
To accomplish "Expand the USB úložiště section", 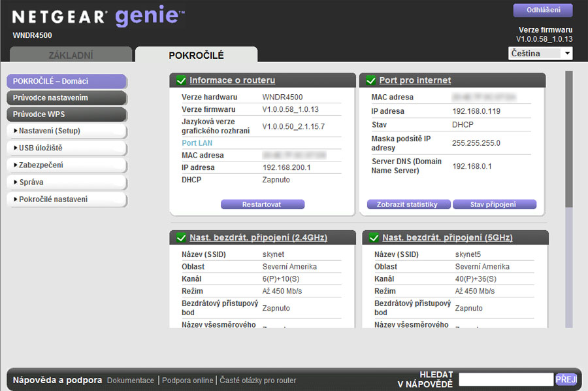I will pyautogui.click(x=67, y=148).
